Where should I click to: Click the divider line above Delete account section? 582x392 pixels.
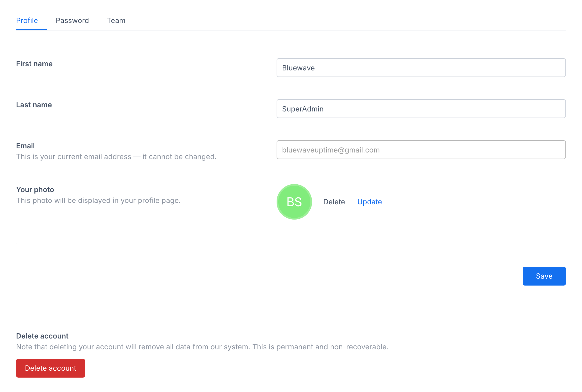290,308
